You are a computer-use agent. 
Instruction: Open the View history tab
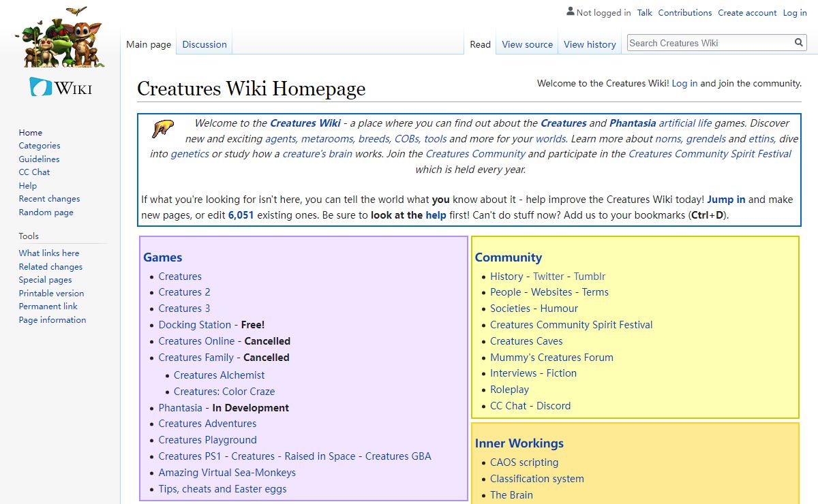pyautogui.click(x=590, y=44)
